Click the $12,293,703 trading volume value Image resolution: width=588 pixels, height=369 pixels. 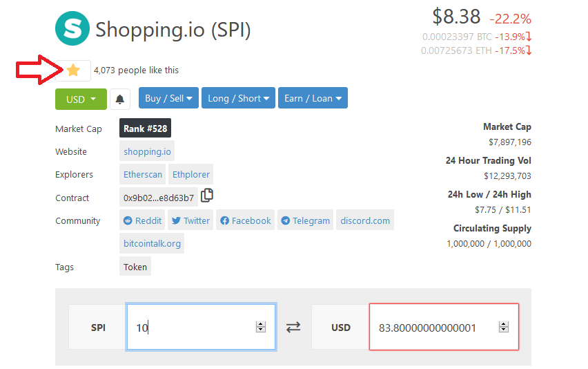[507, 176]
